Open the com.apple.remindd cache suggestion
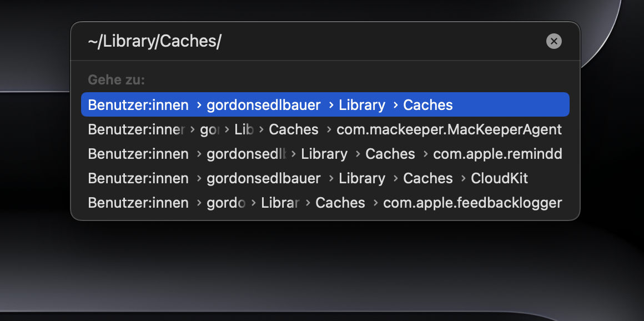 point(497,154)
